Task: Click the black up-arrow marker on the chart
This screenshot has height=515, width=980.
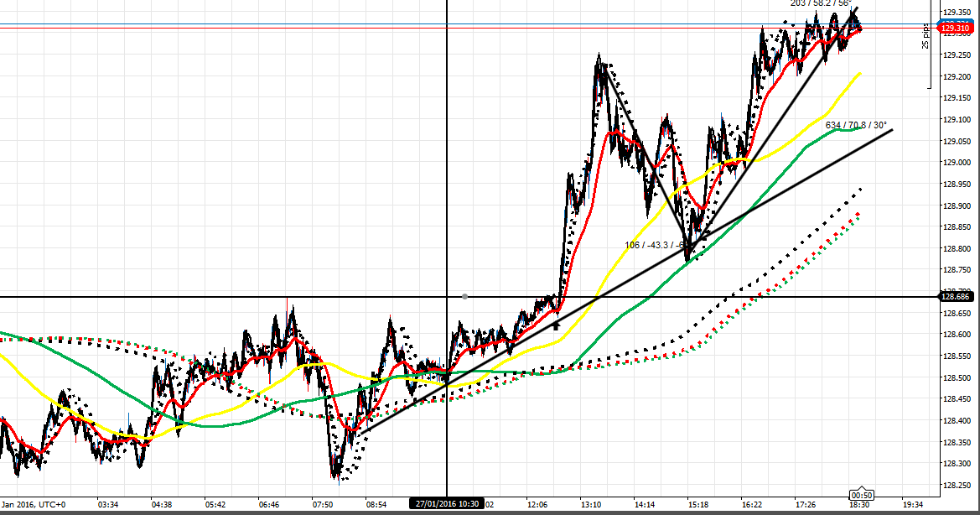Action: [555, 325]
